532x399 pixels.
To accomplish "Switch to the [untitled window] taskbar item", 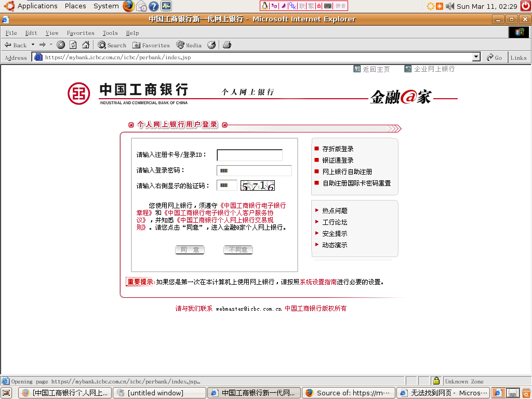I will 159,393.
